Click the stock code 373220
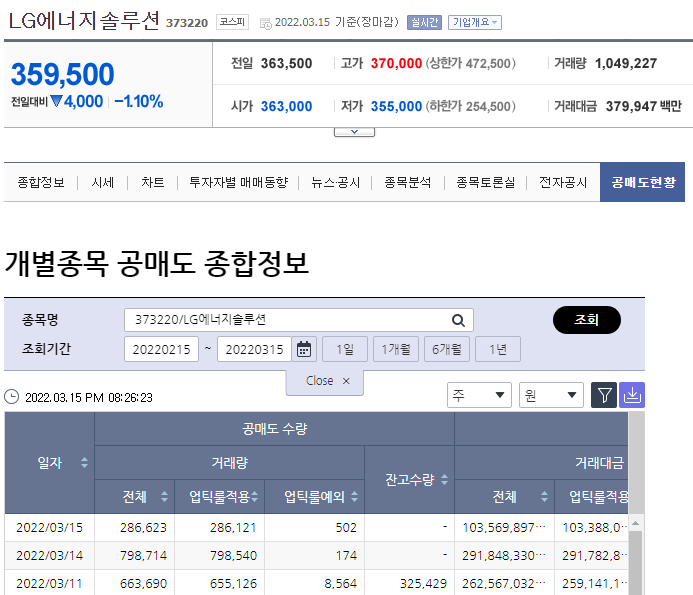The height and width of the screenshot is (595, 693). (187, 23)
